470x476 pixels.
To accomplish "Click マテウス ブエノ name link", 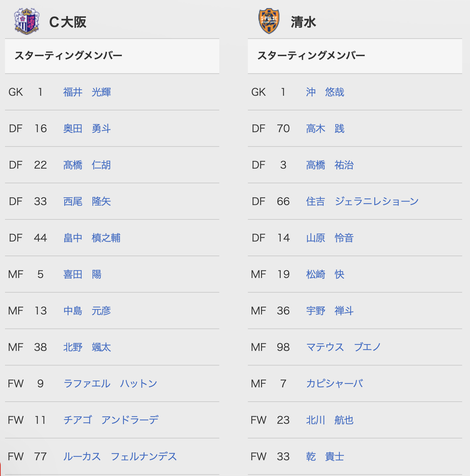I will [x=344, y=347].
